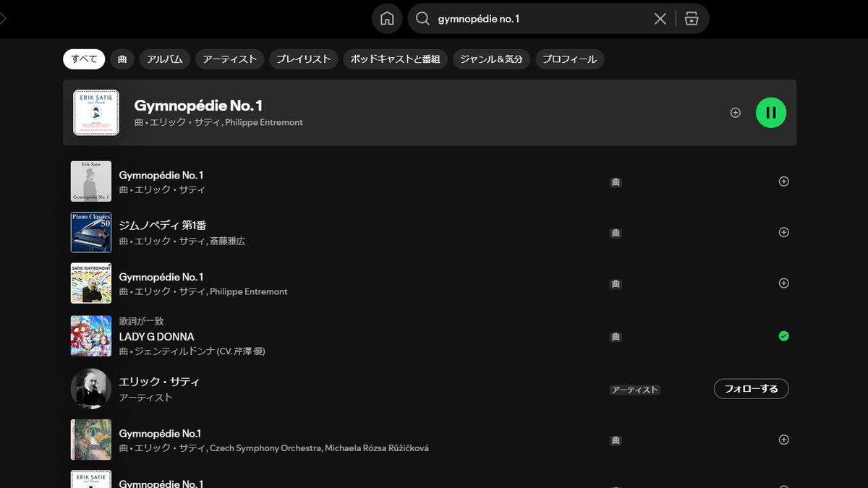
Task: Select the すべて filter chip
Action: tap(84, 59)
